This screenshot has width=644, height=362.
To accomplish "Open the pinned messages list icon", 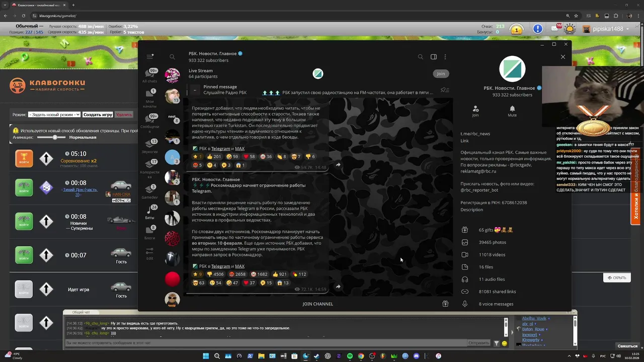I will (x=444, y=90).
